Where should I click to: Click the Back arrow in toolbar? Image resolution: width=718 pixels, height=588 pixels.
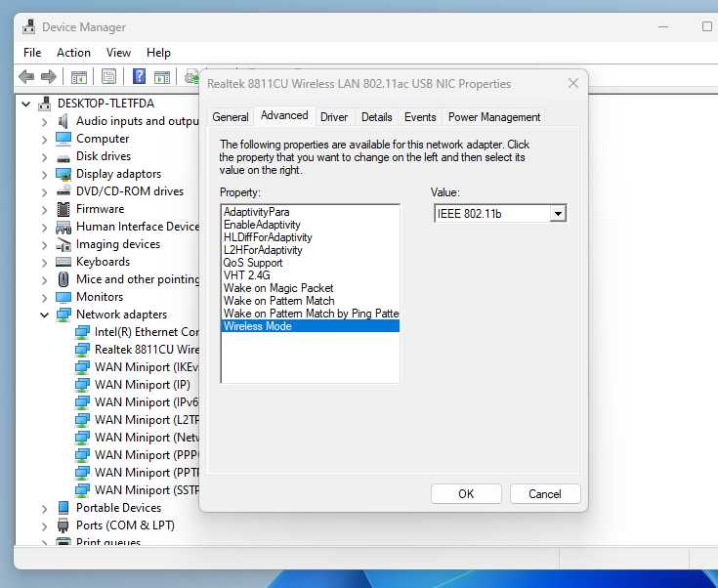point(26,76)
